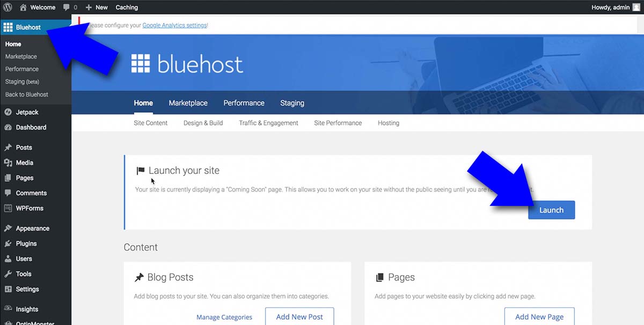Open the WordPress logo menu
This screenshot has width=644, height=325.
pos(8,8)
